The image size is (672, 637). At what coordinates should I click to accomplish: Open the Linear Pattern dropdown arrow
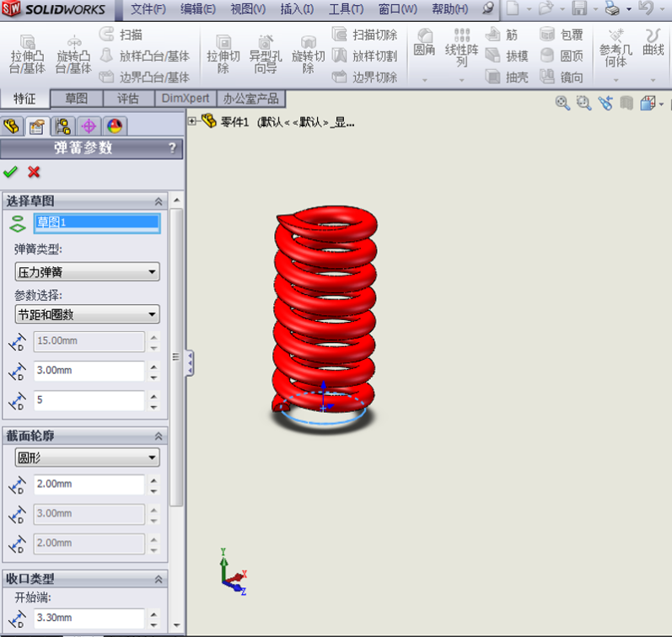(x=461, y=80)
